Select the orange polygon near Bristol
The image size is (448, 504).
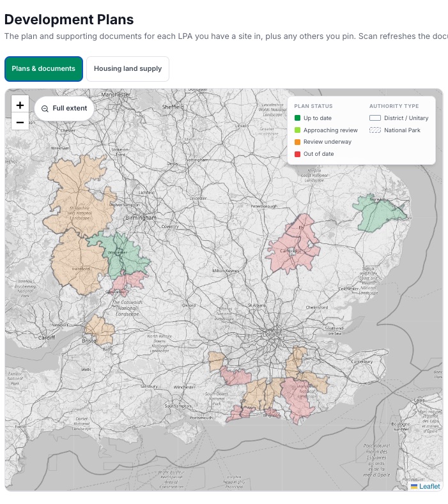tap(100, 330)
